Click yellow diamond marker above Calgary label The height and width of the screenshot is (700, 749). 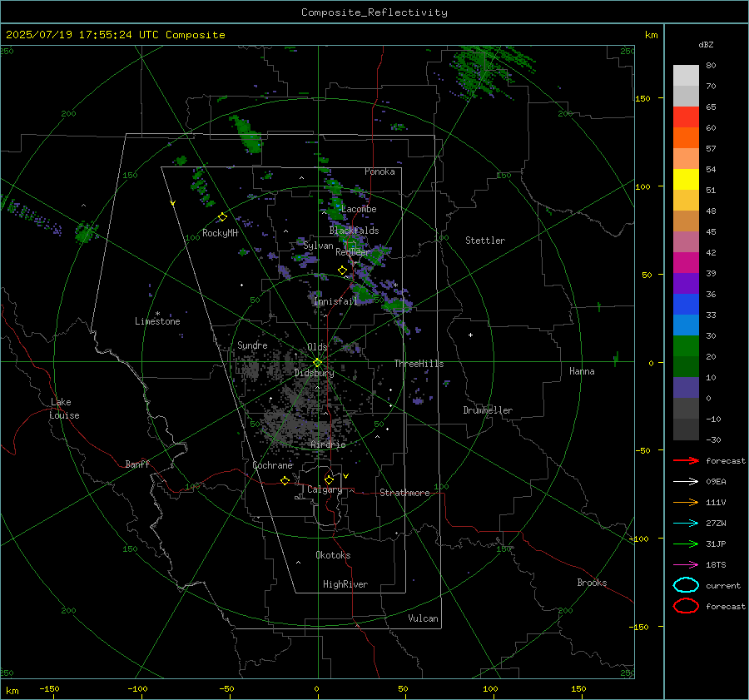click(x=329, y=479)
